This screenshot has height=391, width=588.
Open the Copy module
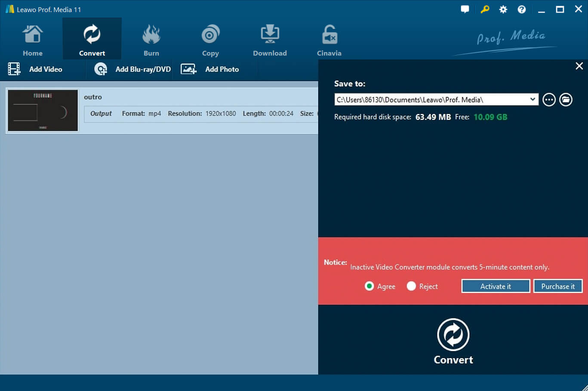210,39
